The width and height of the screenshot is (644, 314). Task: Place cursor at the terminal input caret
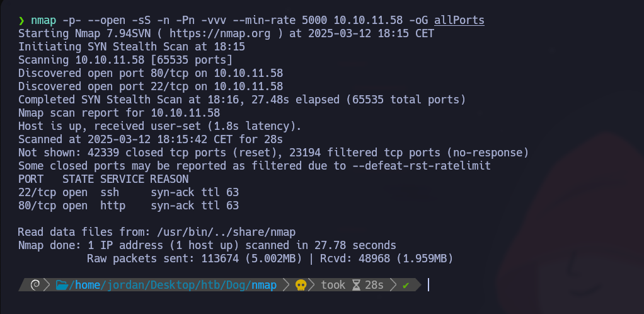pyautogui.click(x=428, y=286)
